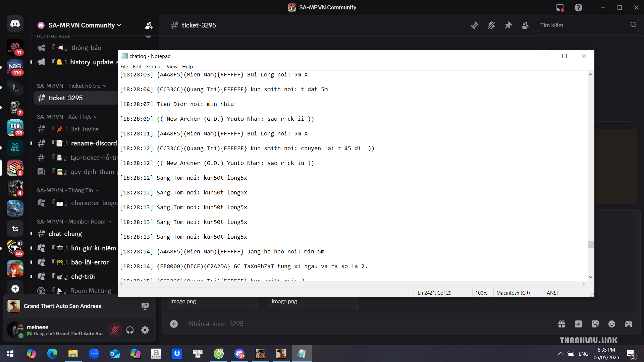644x362 pixels.
Task: Click Add a Server plus icon
Action: tap(15, 289)
